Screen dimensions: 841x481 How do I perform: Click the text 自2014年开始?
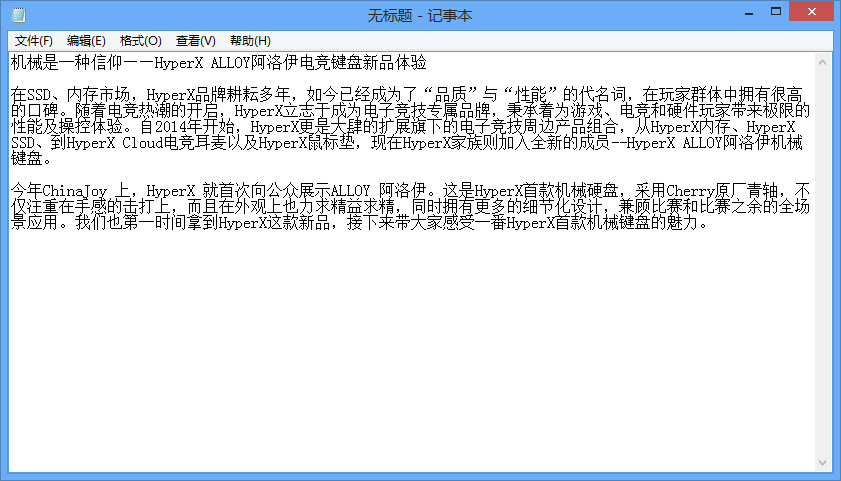[x=187, y=127]
